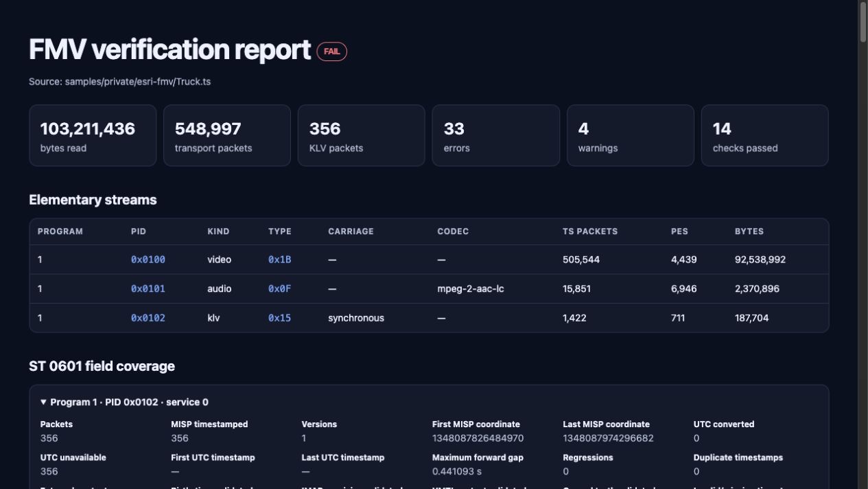The width and height of the screenshot is (868, 489).
Task: Click the TS PACKETS column header
Action: pos(590,231)
